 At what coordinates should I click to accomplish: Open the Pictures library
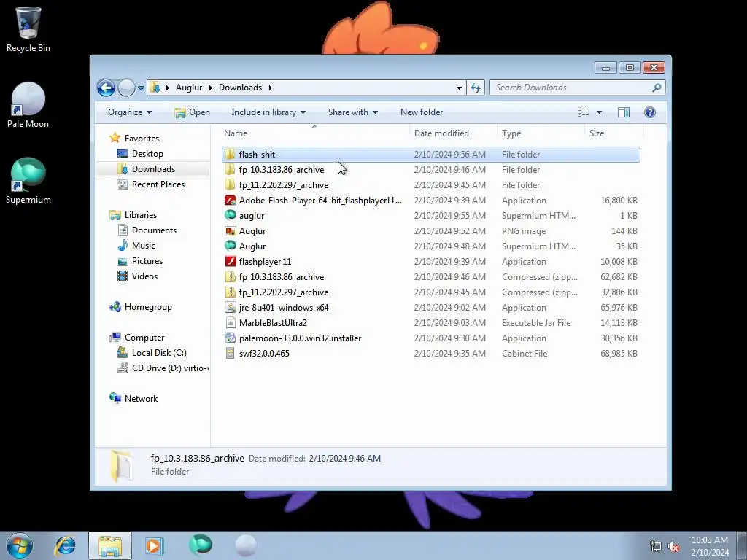tap(147, 261)
